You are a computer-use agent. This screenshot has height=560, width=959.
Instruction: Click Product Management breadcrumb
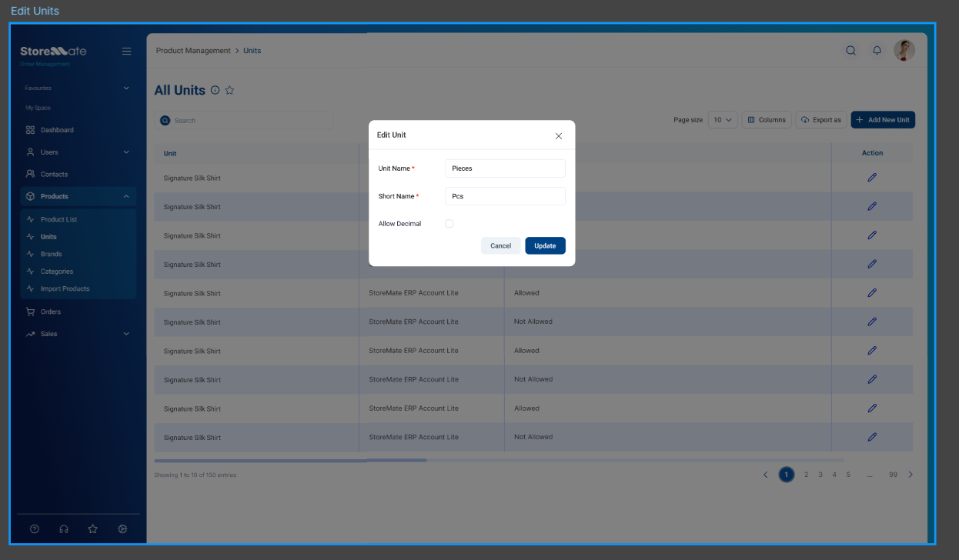coord(193,51)
